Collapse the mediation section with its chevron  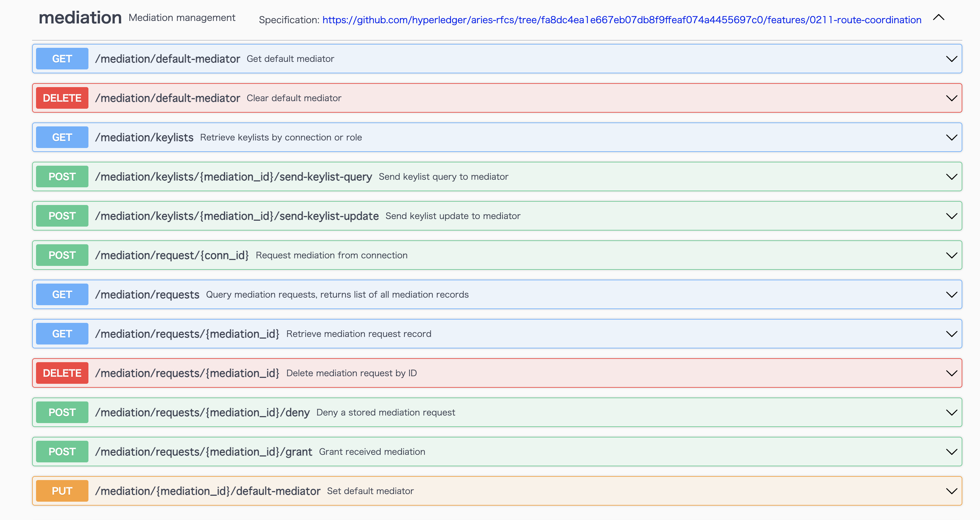938,17
